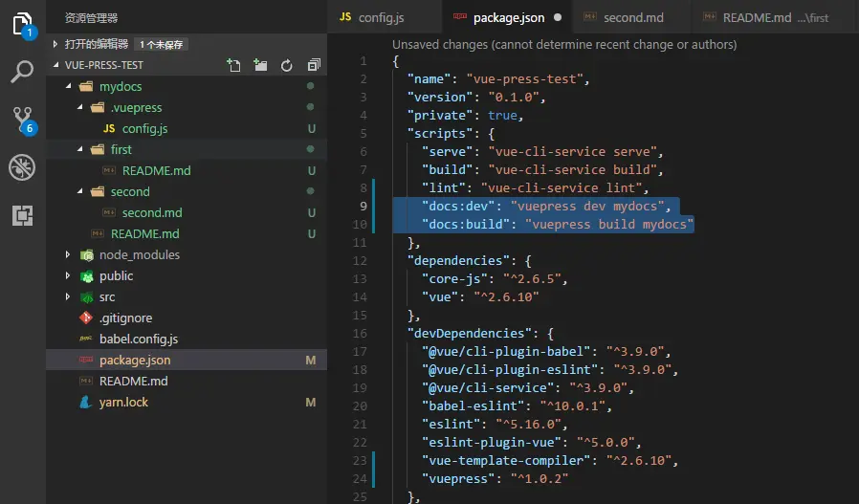Expand the node_modules folder
This screenshot has width=859, height=504.
click(x=139, y=254)
